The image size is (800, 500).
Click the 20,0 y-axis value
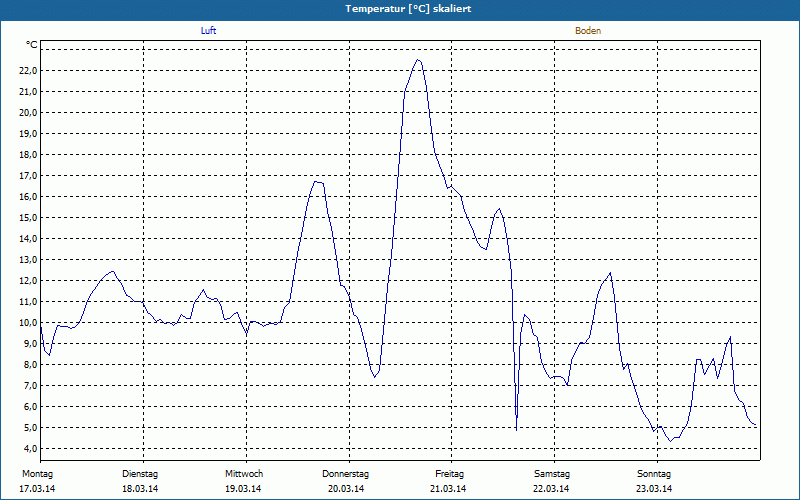pyautogui.click(x=28, y=113)
